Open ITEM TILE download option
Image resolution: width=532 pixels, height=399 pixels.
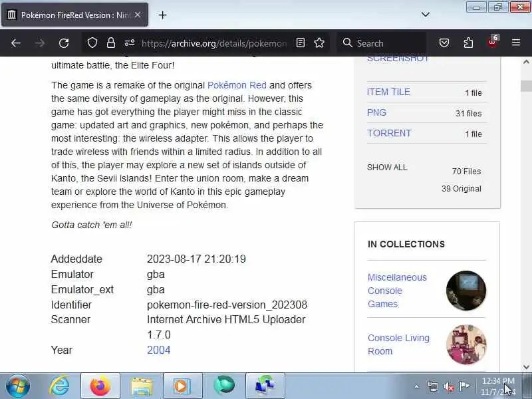(x=388, y=92)
